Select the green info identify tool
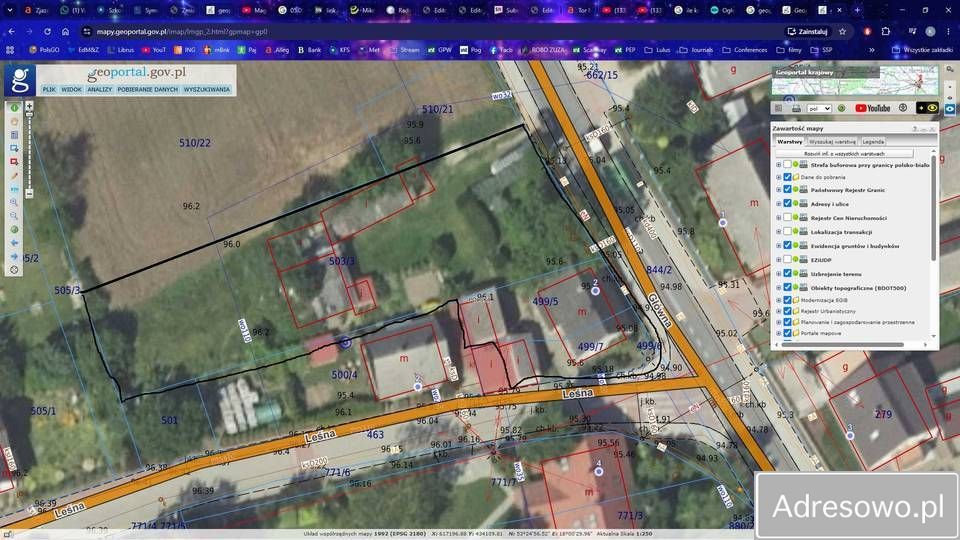960x540 pixels. coord(14,108)
